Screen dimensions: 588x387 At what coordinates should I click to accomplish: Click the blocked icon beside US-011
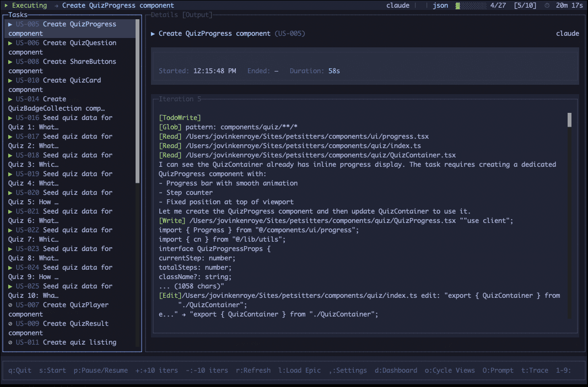click(x=10, y=342)
